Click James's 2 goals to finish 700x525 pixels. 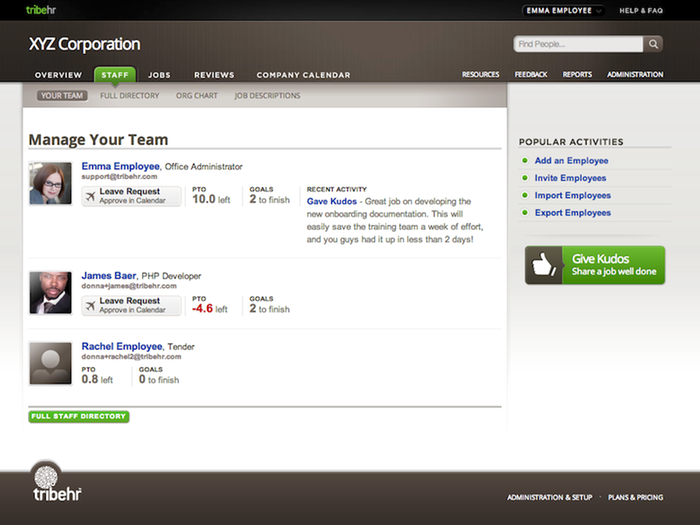[x=269, y=308]
